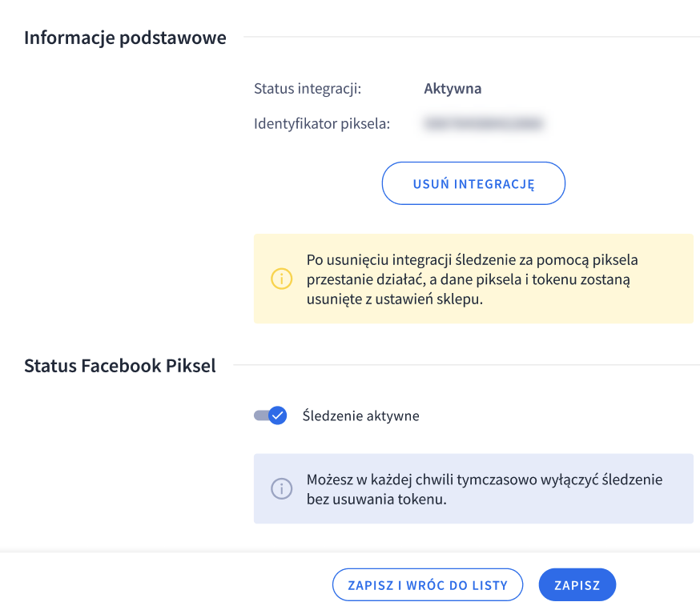The width and height of the screenshot is (700, 614).
Task: Click the "Aktywna" integration status value
Action: [x=453, y=89]
